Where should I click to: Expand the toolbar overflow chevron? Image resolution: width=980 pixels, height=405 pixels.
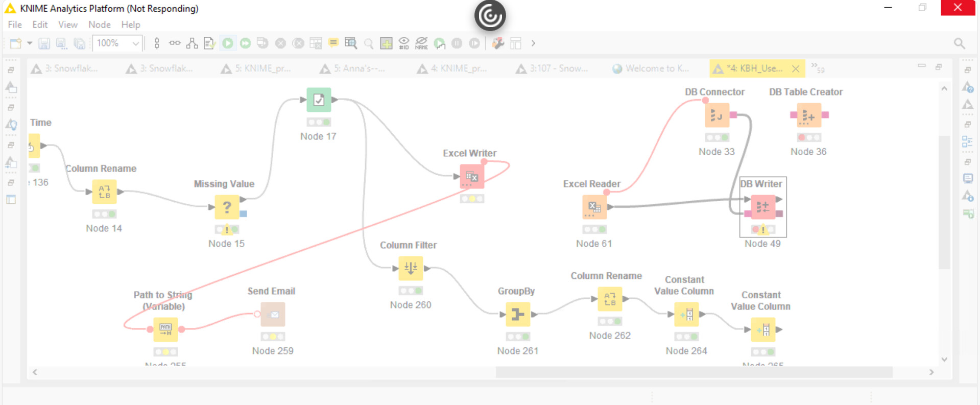pyautogui.click(x=533, y=43)
